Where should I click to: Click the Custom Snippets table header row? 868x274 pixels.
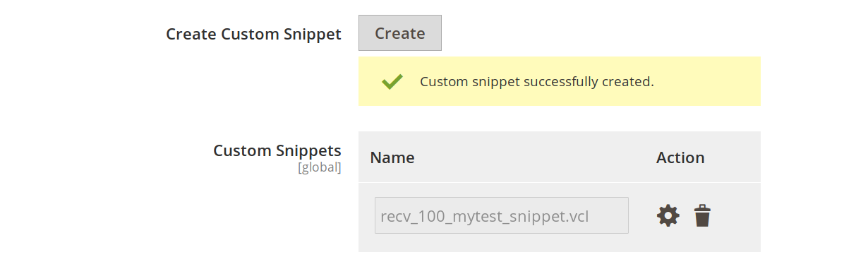[x=560, y=157]
